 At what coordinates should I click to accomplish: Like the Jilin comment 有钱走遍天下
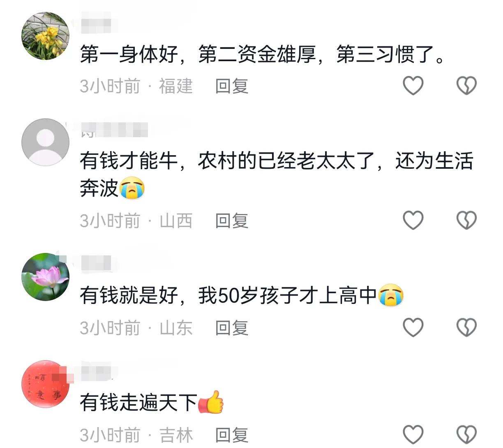413,435
